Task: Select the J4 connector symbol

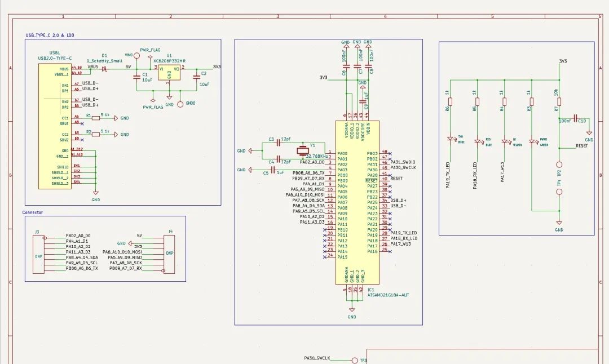Action: [x=169, y=255]
